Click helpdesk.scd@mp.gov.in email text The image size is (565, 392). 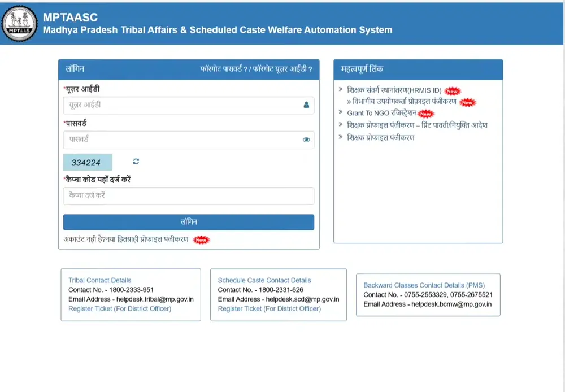302,299
